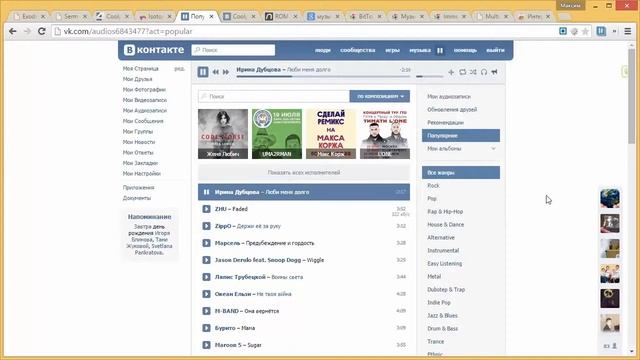Click the browser address bar URL
640x360 pixels.
128,31
